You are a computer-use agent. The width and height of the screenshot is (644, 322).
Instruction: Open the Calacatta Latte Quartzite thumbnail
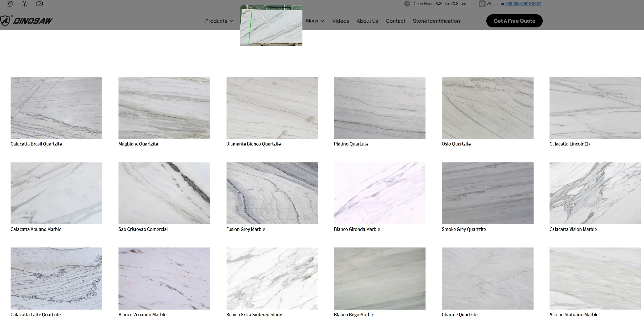point(57,278)
